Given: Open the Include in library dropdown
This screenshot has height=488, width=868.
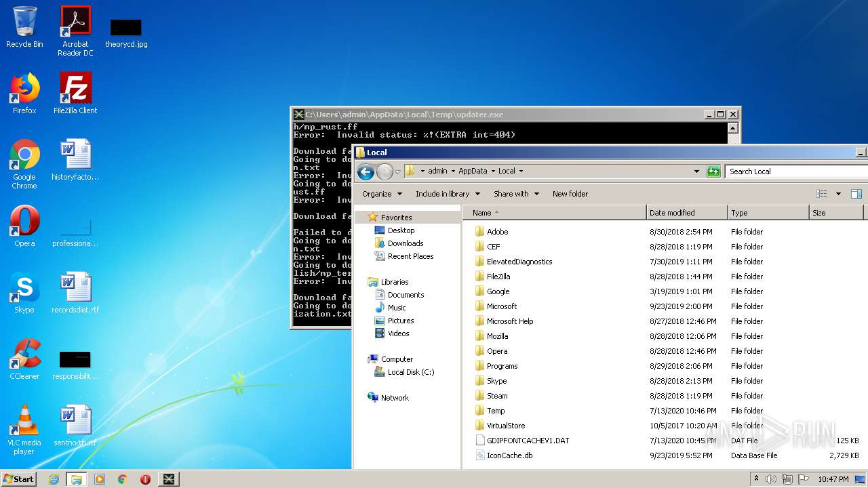Looking at the screenshot, I should tap(448, 194).
